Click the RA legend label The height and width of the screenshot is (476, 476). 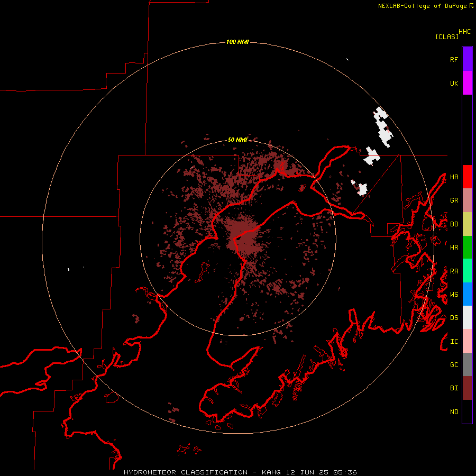click(x=454, y=271)
